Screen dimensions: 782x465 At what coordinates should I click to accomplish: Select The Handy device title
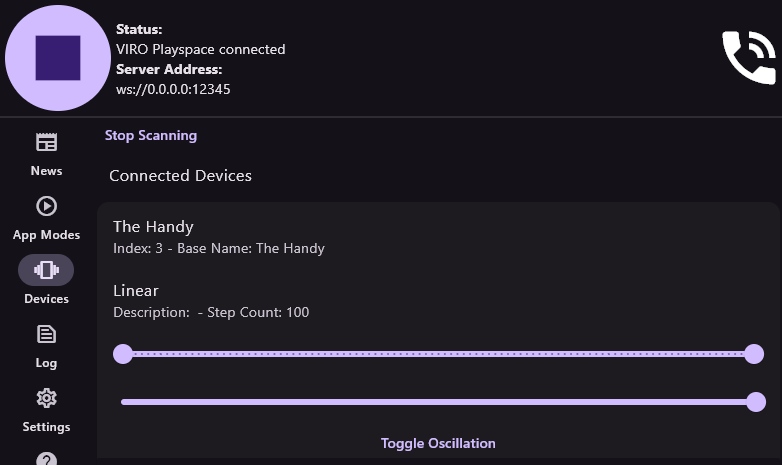pyautogui.click(x=153, y=227)
